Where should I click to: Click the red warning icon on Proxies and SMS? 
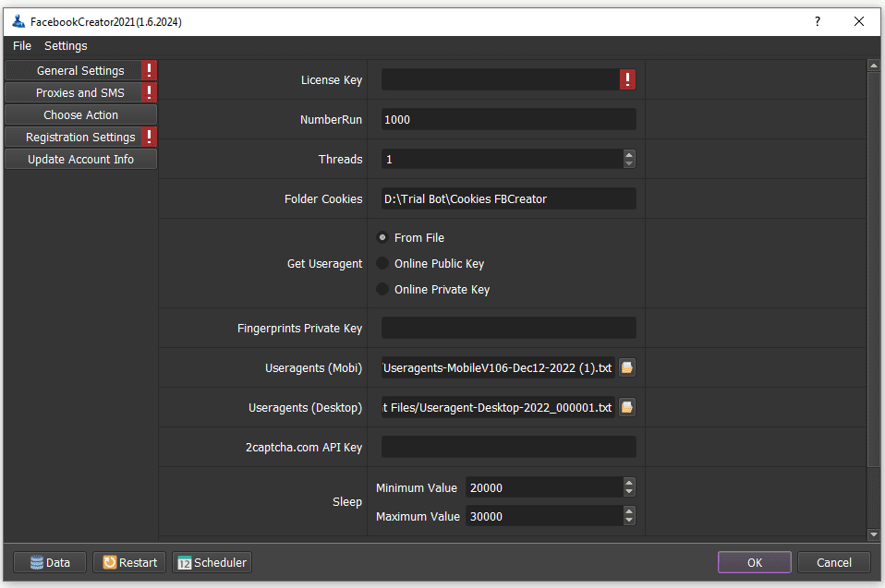tap(149, 92)
